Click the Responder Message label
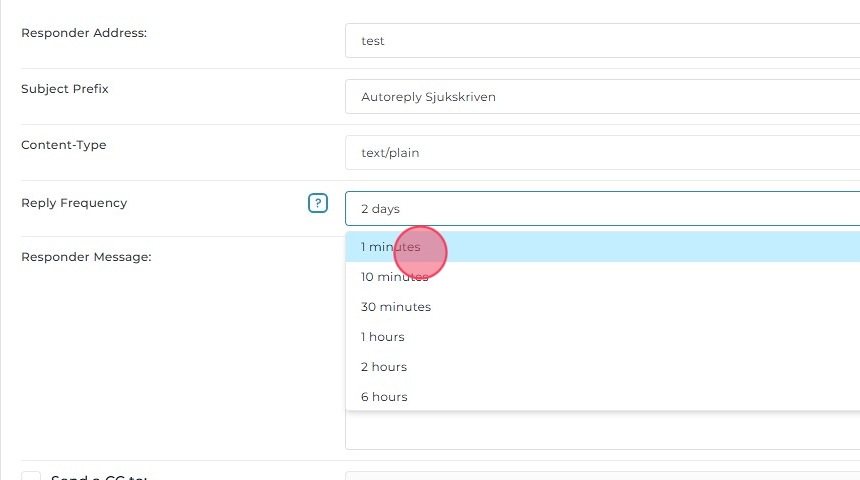 [86, 257]
